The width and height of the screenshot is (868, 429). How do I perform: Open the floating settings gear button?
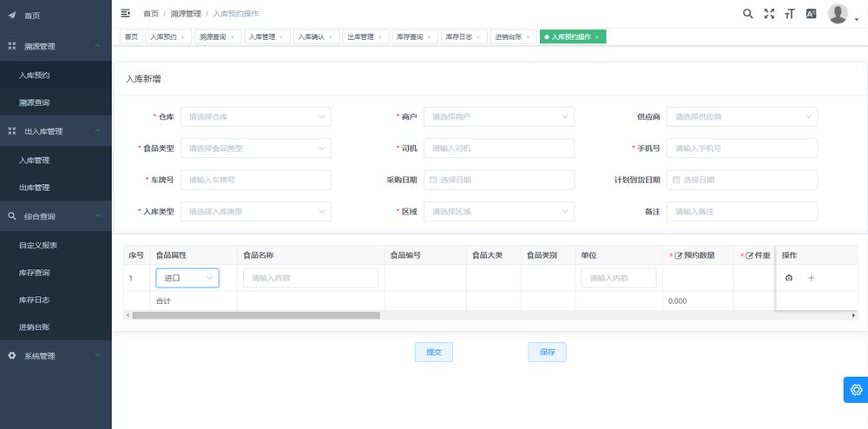[856, 389]
